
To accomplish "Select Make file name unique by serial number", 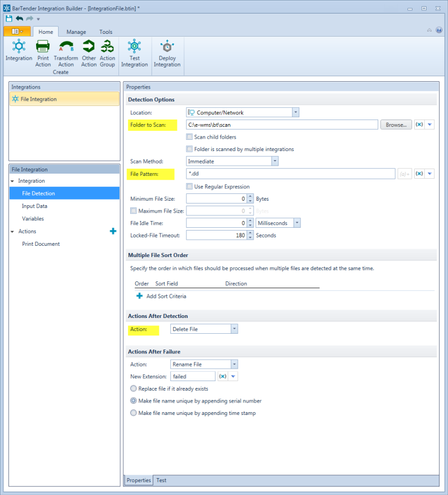I will pyautogui.click(x=134, y=401).
